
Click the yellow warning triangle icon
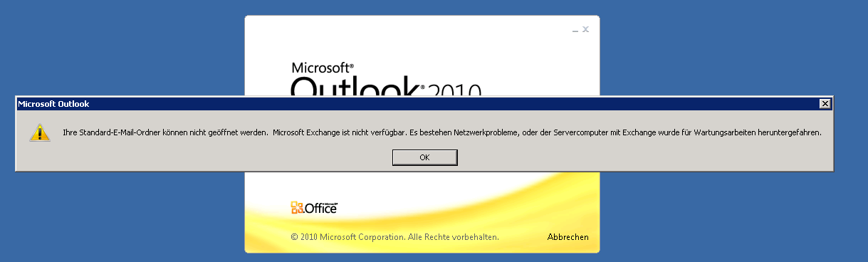tap(40, 132)
